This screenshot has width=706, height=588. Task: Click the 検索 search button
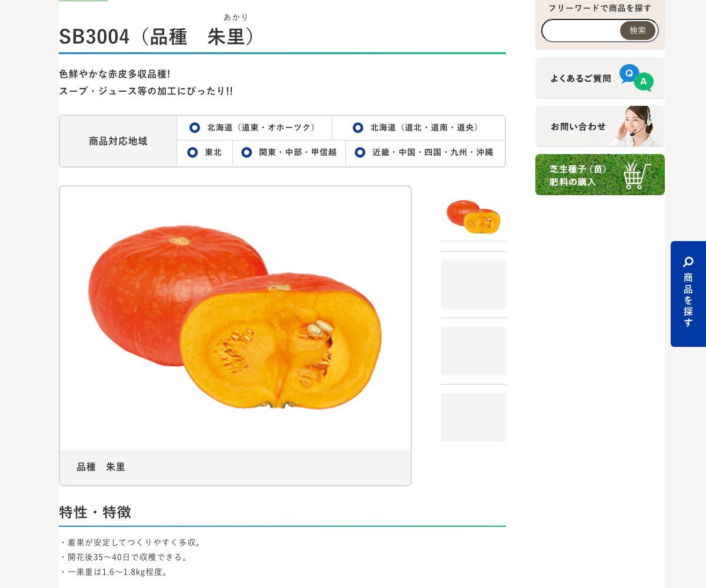coord(638,31)
